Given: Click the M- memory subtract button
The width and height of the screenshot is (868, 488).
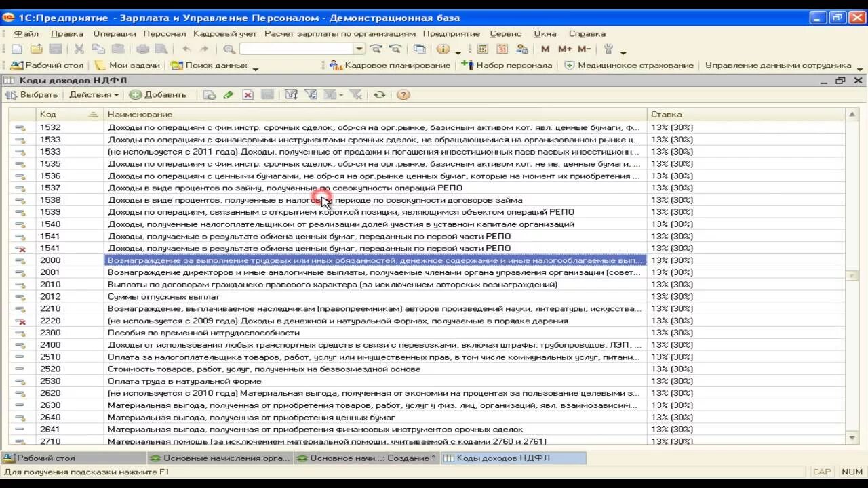Looking at the screenshot, I should 584,49.
